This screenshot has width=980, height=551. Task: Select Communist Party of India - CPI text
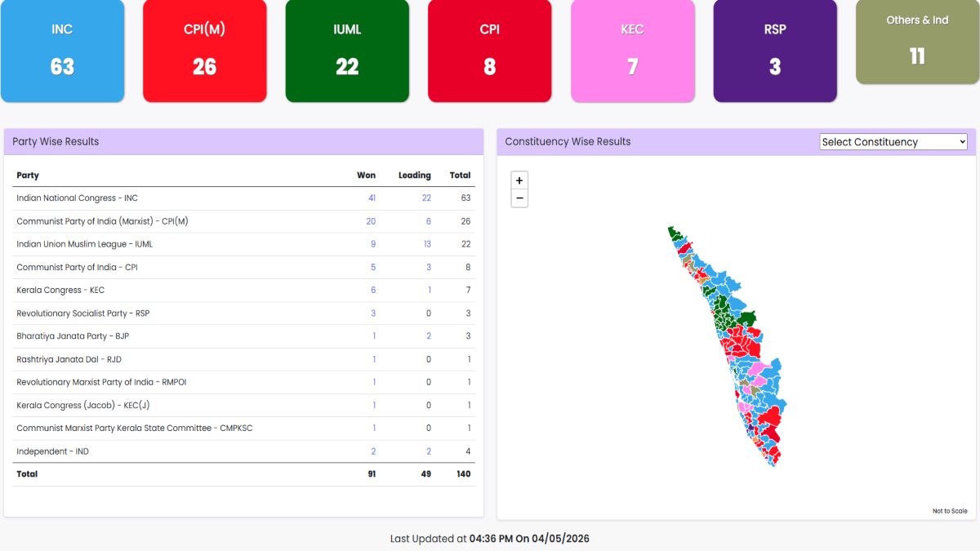(77, 267)
